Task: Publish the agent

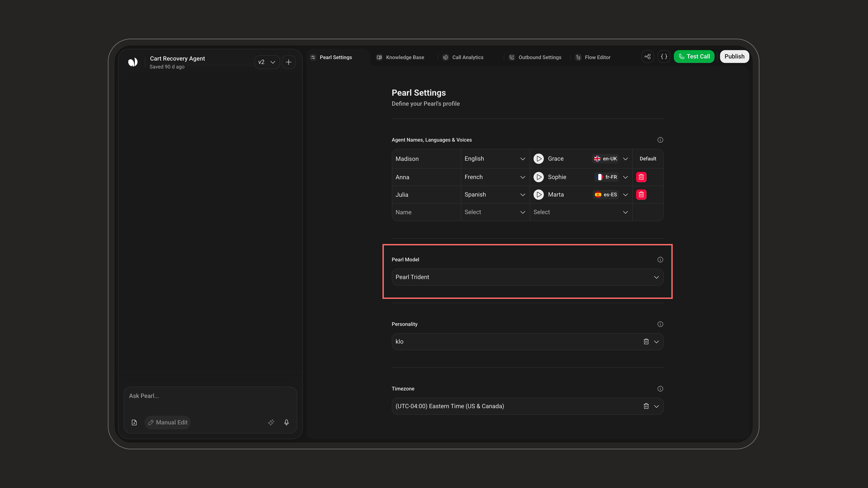Action: pos(735,57)
